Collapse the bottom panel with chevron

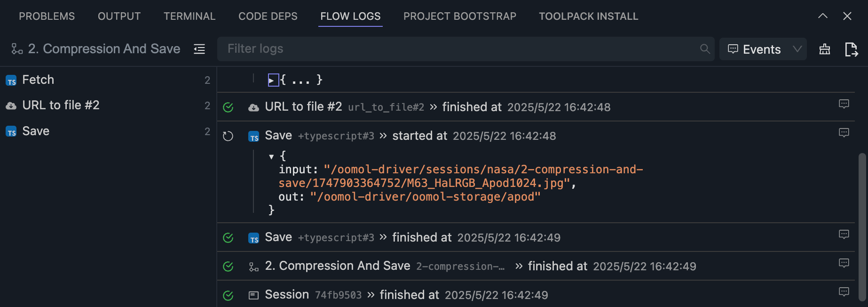pyautogui.click(x=823, y=16)
